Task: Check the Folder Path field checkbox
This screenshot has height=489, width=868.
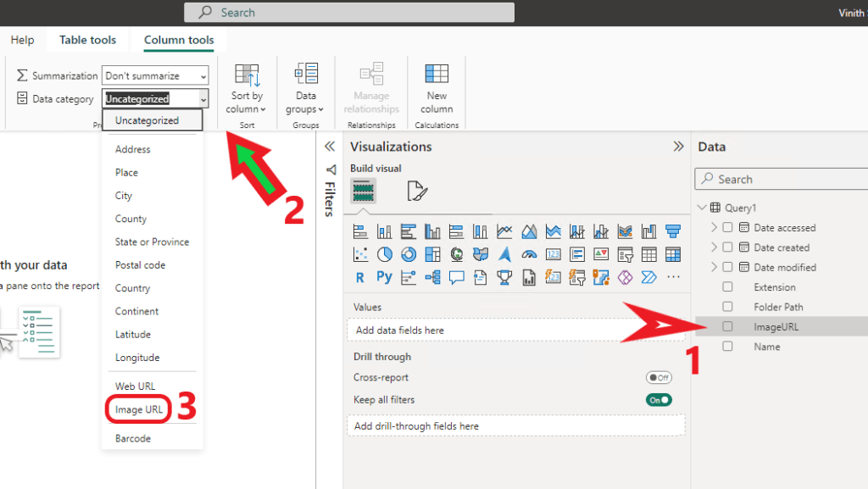Action: point(727,307)
